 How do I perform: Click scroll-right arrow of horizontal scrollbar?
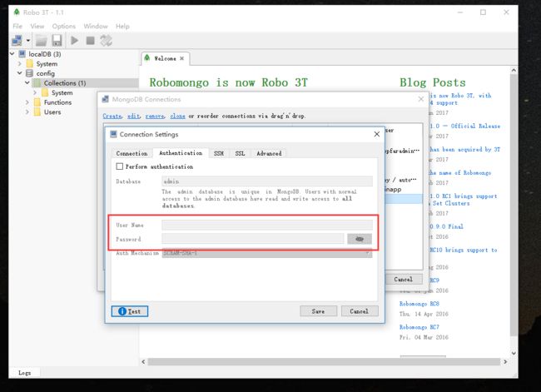pos(505,362)
